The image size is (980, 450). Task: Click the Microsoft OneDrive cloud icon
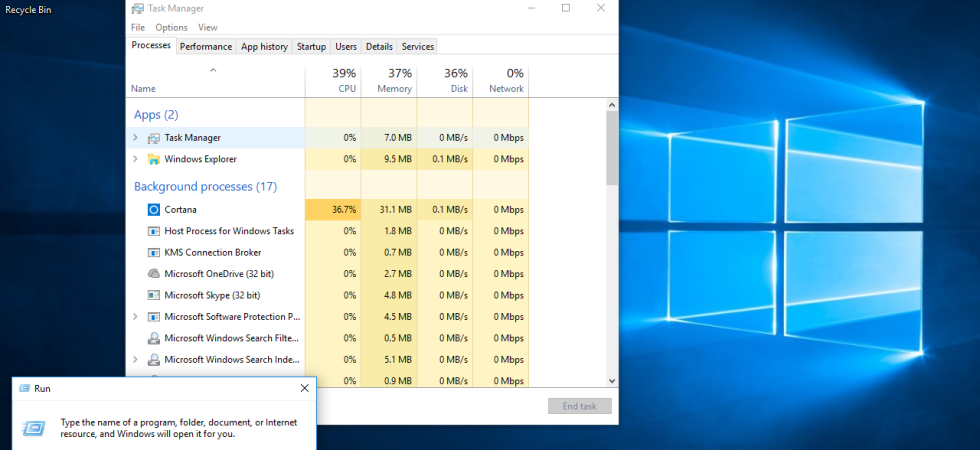[x=154, y=274]
